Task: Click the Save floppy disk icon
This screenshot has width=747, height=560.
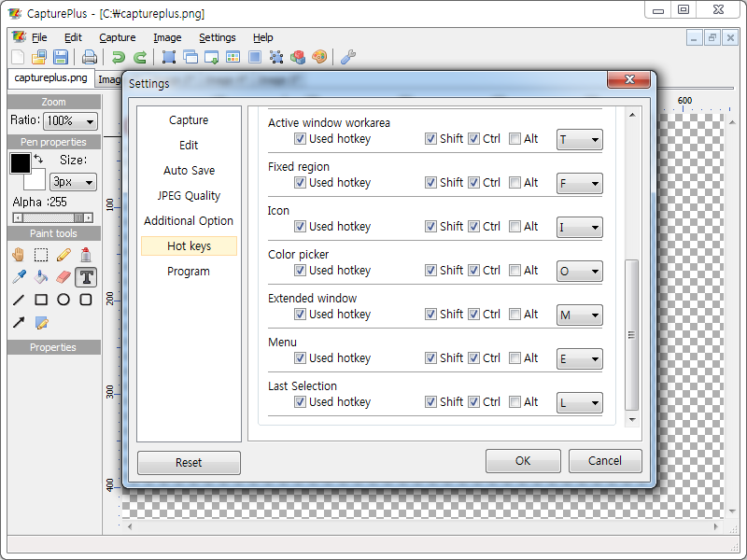Action: coord(61,57)
